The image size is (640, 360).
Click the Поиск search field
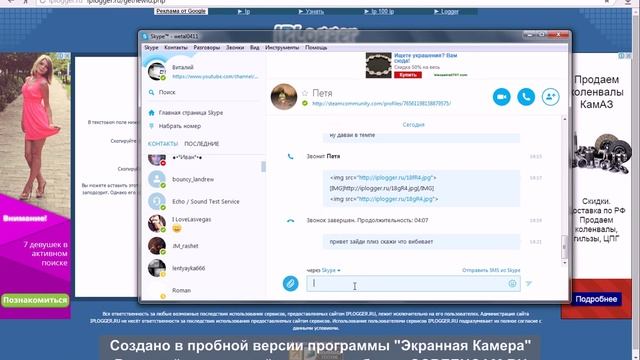(204, 92)
